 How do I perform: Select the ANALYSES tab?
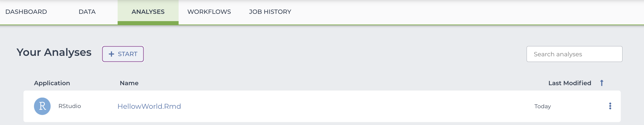pos(148,12)
